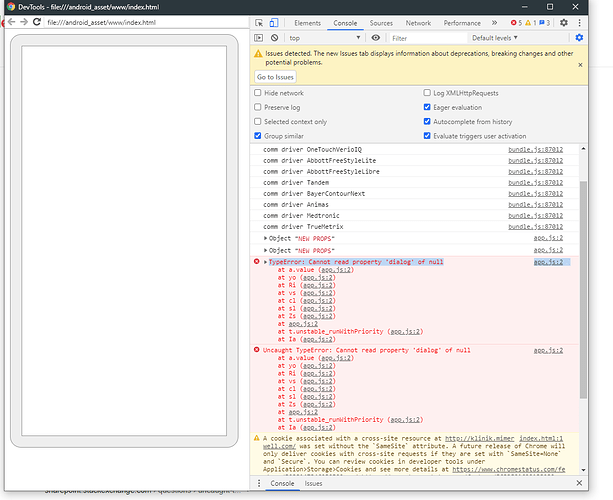This screenshot has width=613, height=500.
Task: Open index.html:1 source link in cookie warning
Action: (x=541, y=438)
